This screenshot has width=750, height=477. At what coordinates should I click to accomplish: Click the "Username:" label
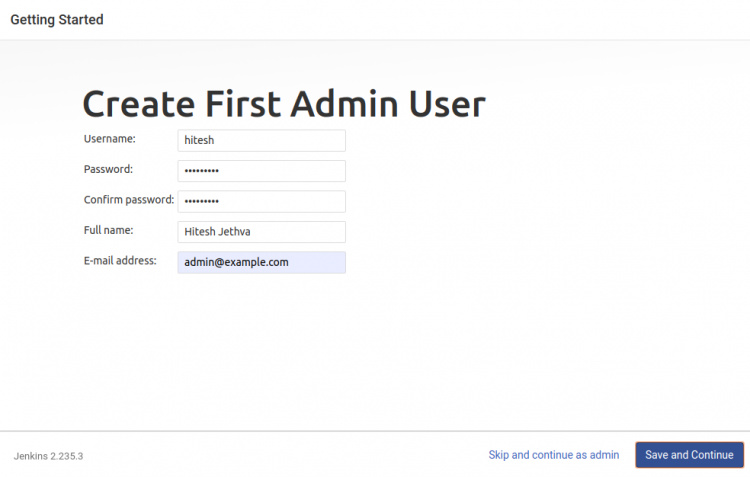click(x=109, y=139)
